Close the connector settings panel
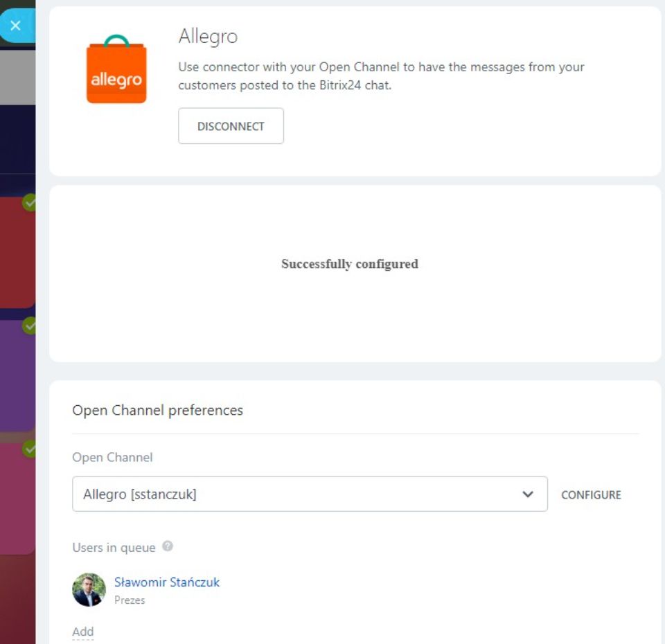 (15, 25)
